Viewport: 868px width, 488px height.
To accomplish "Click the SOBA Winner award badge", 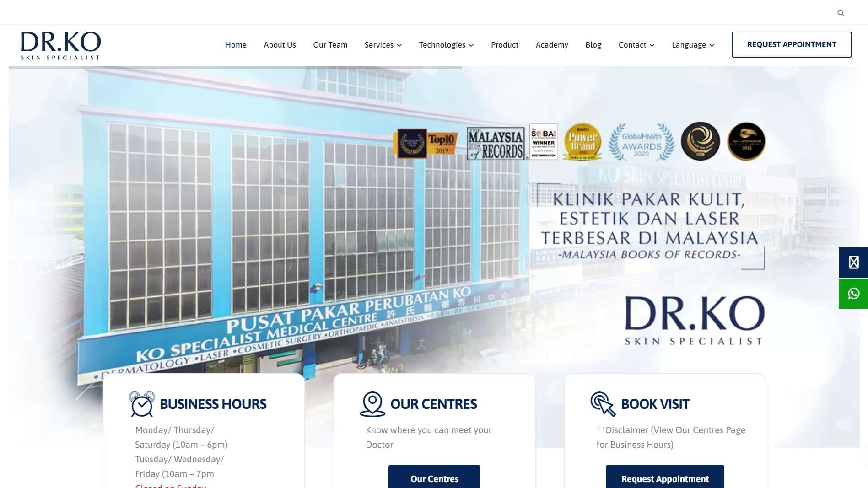I will point(544,141).
